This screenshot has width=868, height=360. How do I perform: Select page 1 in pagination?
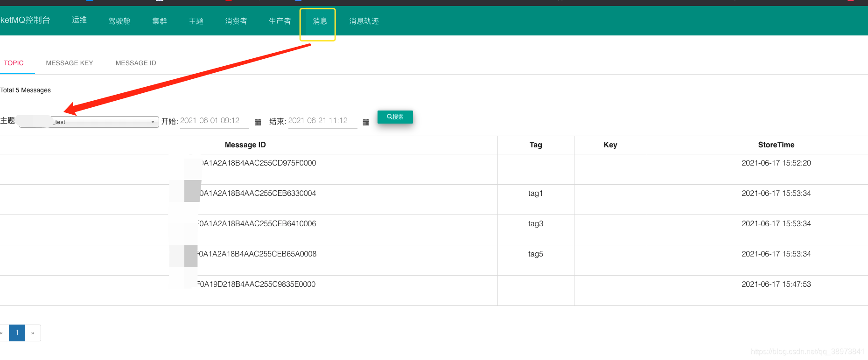click(x=17, y=333)
